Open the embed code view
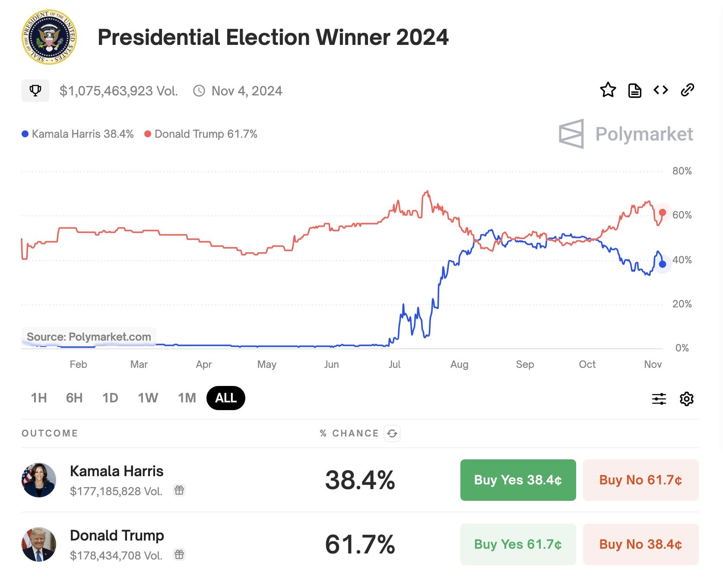The width and height of the screenshot is (723, 588). (661, 90)
